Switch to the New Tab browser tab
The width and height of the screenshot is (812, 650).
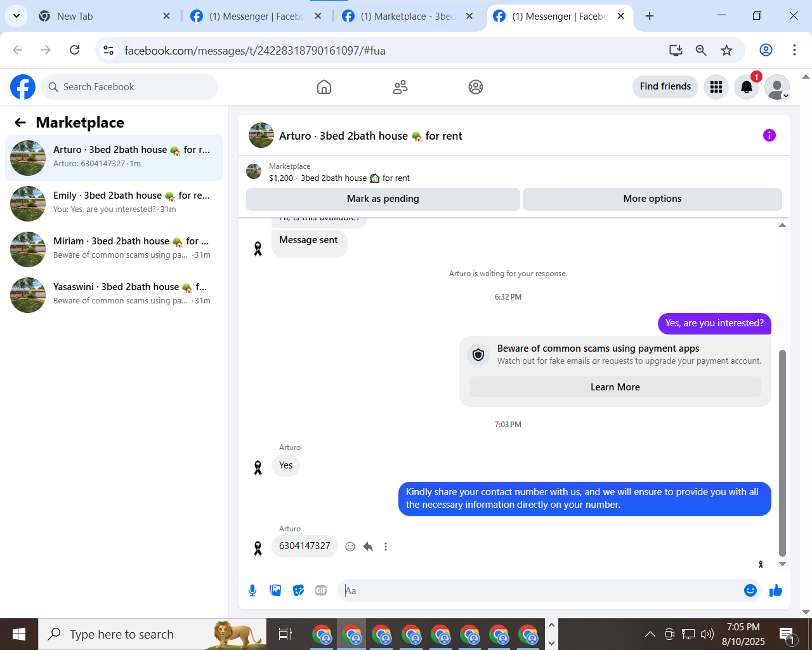104,16
